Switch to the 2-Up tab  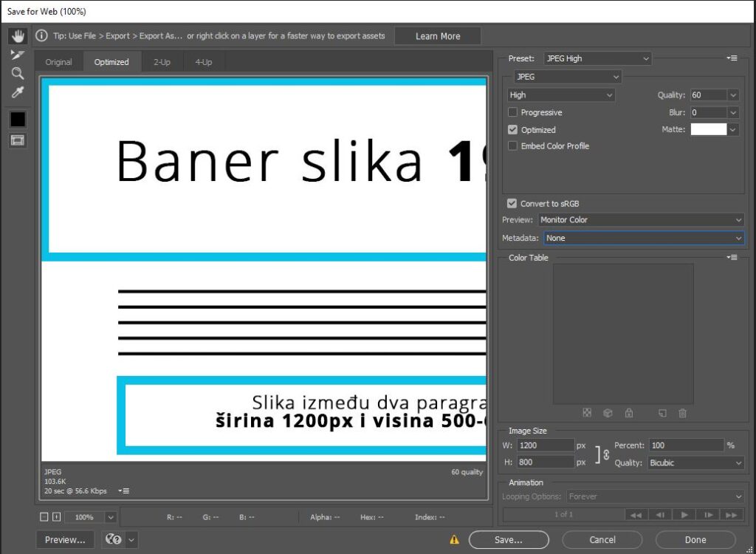[x=162, y=62]
